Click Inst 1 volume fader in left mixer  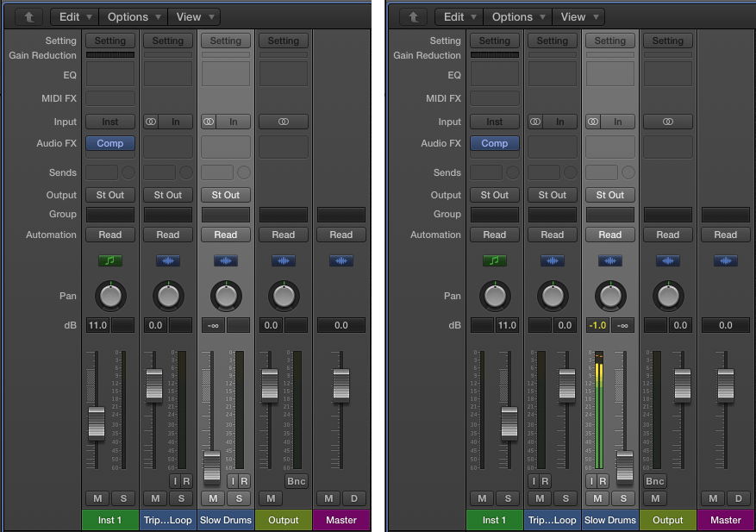[x=97, y=423]
